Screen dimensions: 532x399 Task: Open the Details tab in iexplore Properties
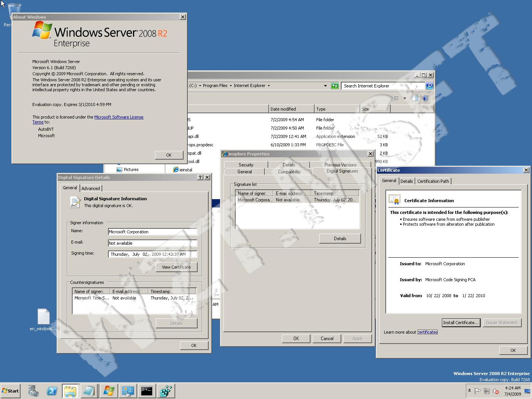[x=289, y=165]
